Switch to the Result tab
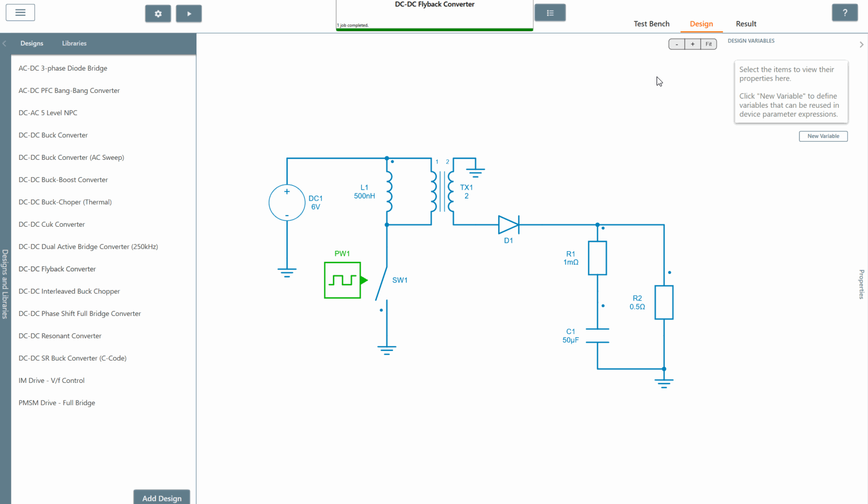 pos(746,24)
